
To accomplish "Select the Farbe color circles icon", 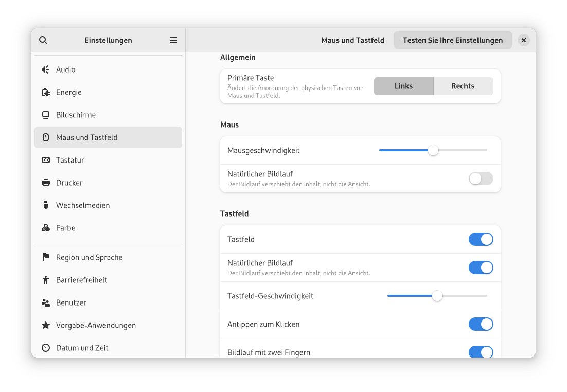I will pos(46,228).
